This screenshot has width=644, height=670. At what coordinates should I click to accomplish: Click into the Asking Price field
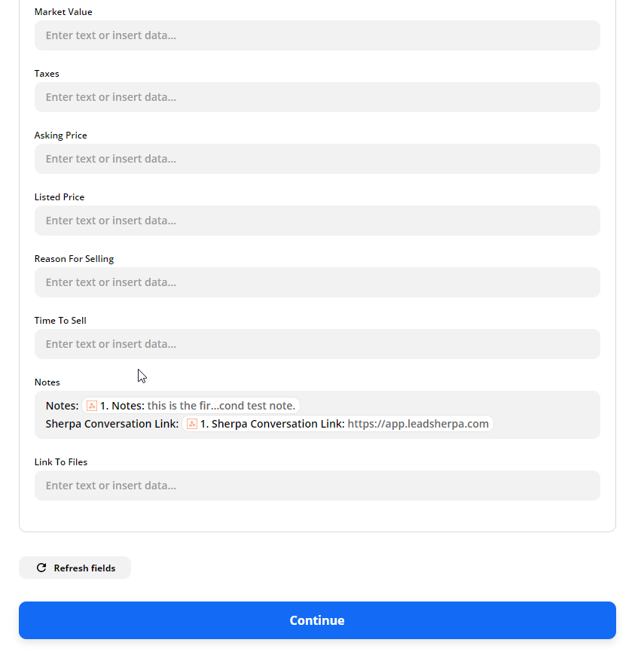317,159
